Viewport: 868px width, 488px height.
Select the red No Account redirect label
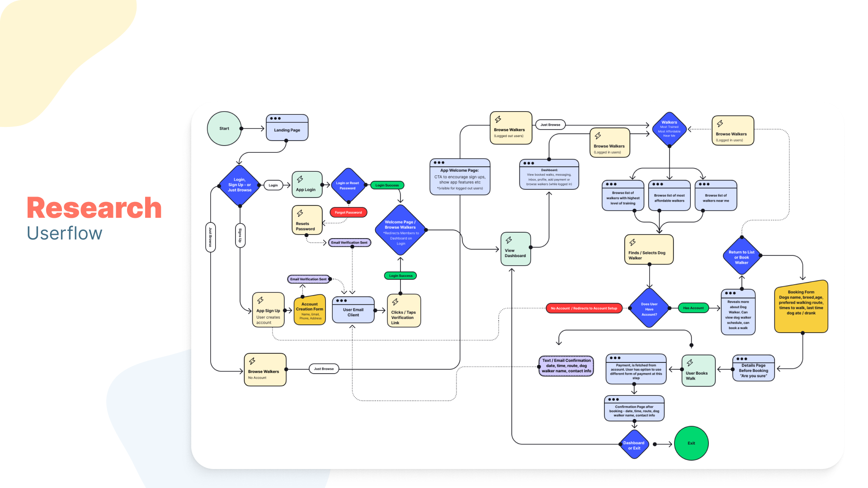[584, 308]
